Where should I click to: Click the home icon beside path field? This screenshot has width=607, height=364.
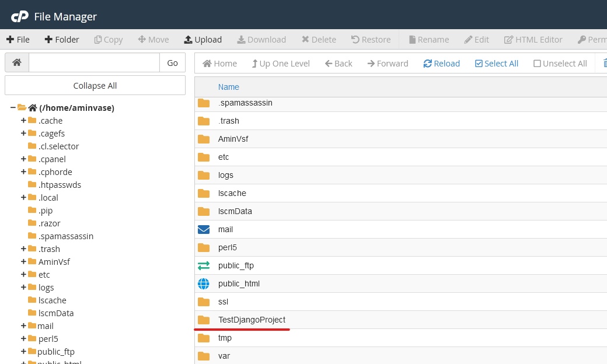click(x=17, y=63)
